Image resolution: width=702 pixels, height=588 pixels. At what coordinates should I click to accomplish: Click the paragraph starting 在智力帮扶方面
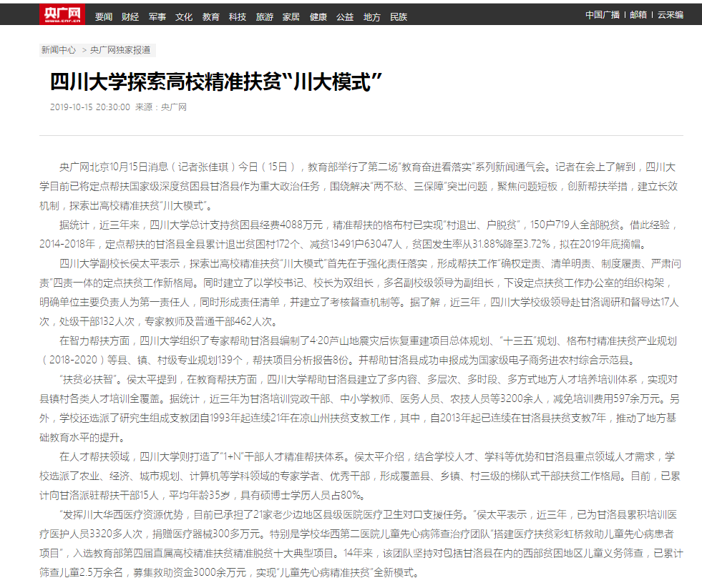coord(359,351)
